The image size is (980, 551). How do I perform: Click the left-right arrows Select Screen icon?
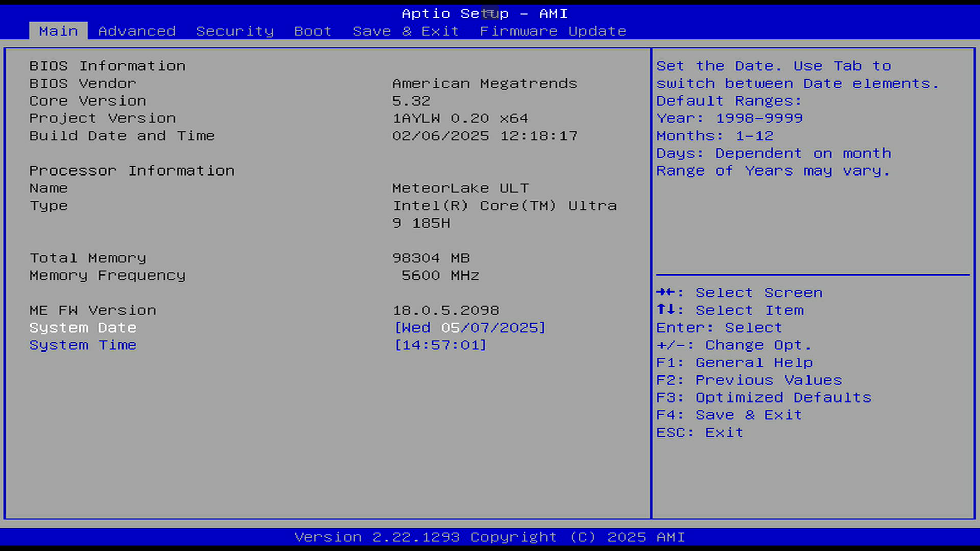coord(666,292)
